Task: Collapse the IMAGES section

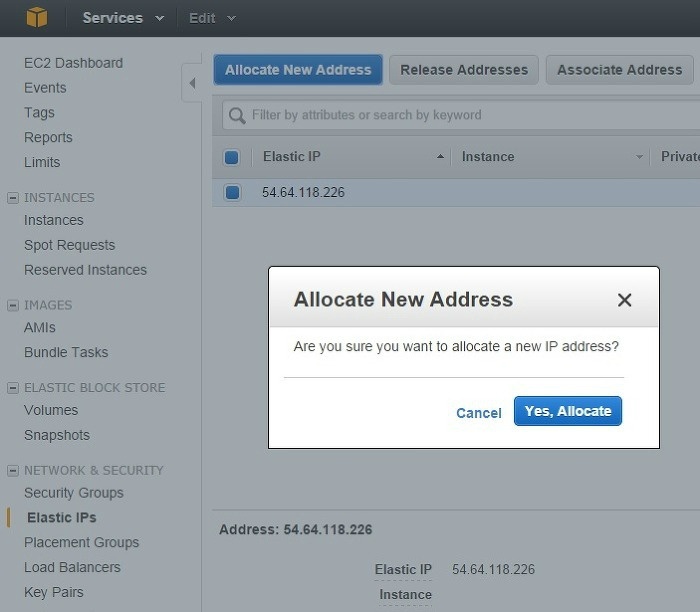Action: [13, 305]
